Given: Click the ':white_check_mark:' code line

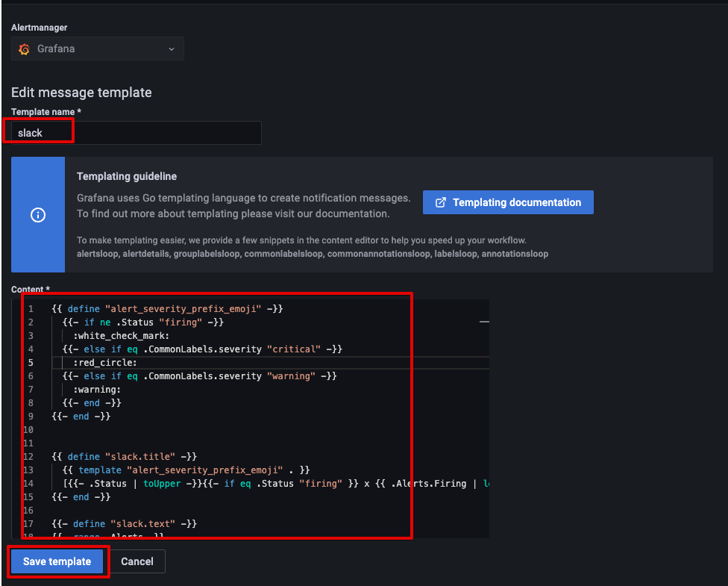Looking at the screenshot, I should 121,335.
